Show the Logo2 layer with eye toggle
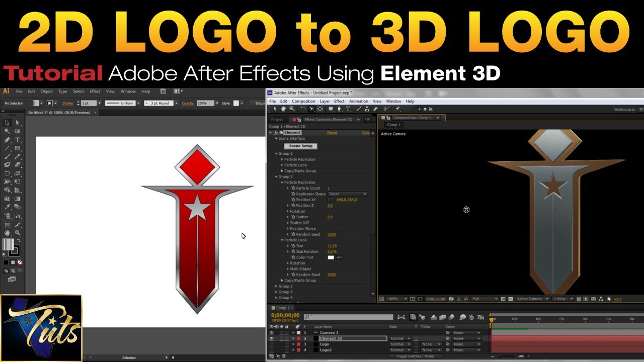Viewport: 644px width, 362px height. [272, 350]
